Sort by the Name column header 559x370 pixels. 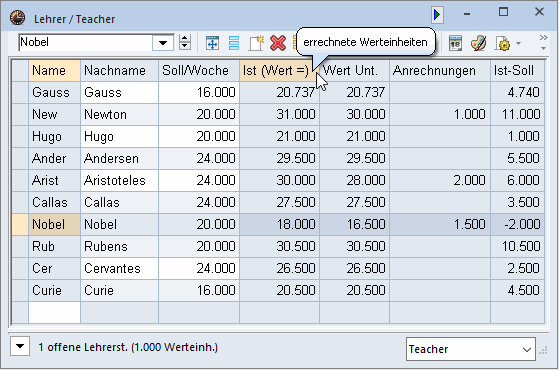click(x=55, y=71)
